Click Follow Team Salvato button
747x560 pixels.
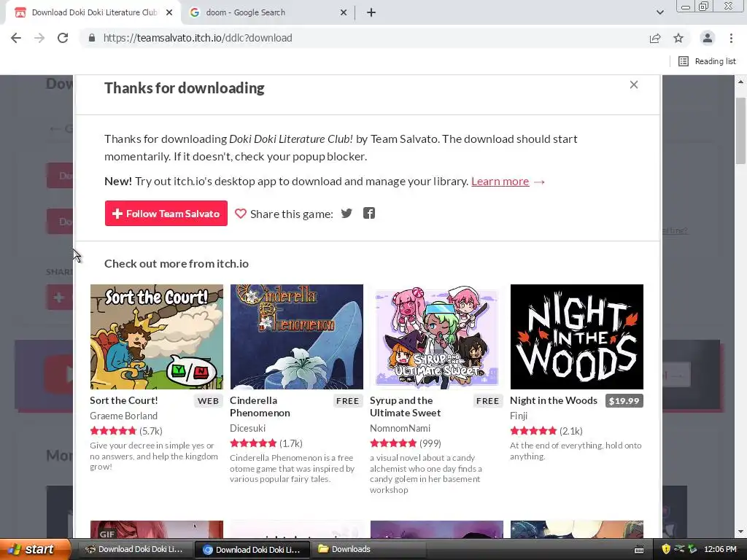tap(166, 214)
